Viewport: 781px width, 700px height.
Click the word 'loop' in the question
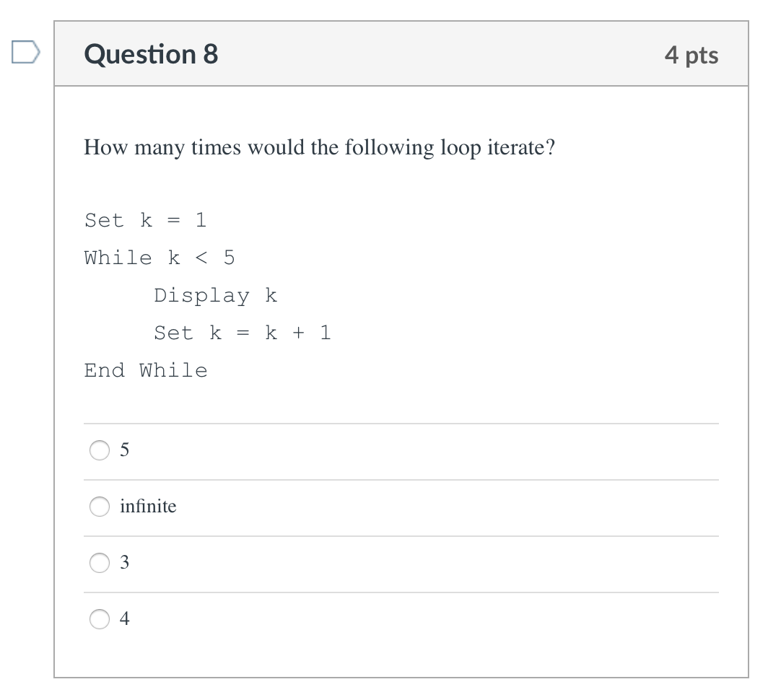461,149
